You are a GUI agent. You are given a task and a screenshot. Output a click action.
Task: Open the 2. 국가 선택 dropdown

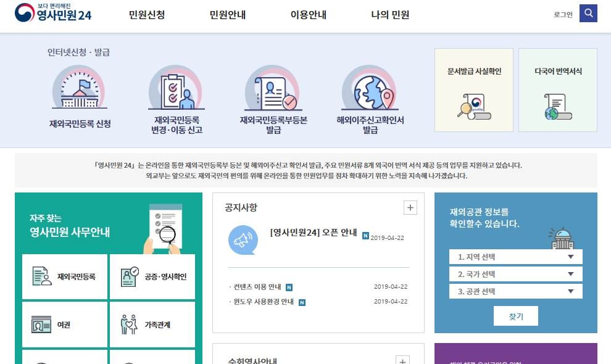tap(515, 274)
